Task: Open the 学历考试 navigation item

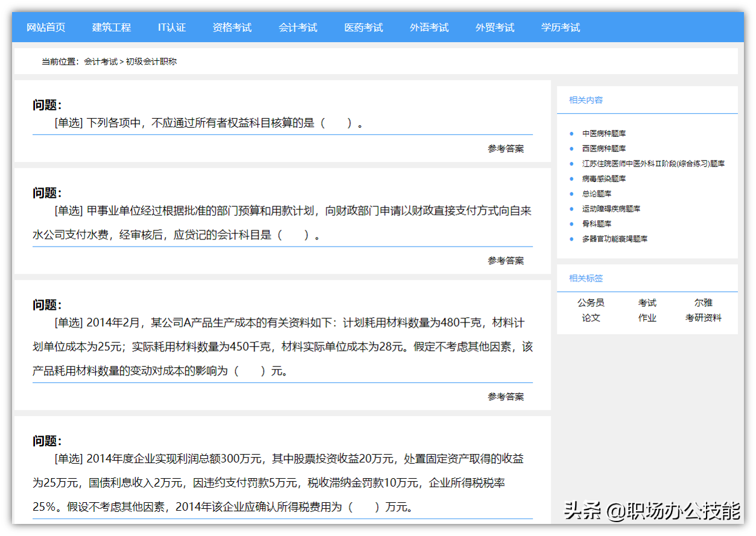Action: pos(560,27)
